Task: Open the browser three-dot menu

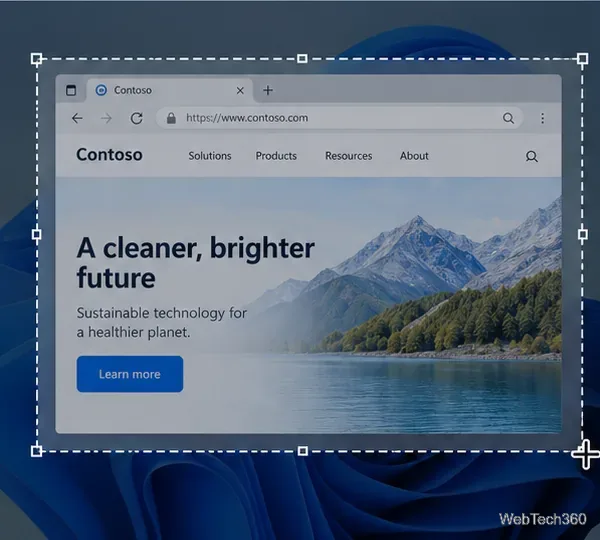Action: [x=542, y=118]
